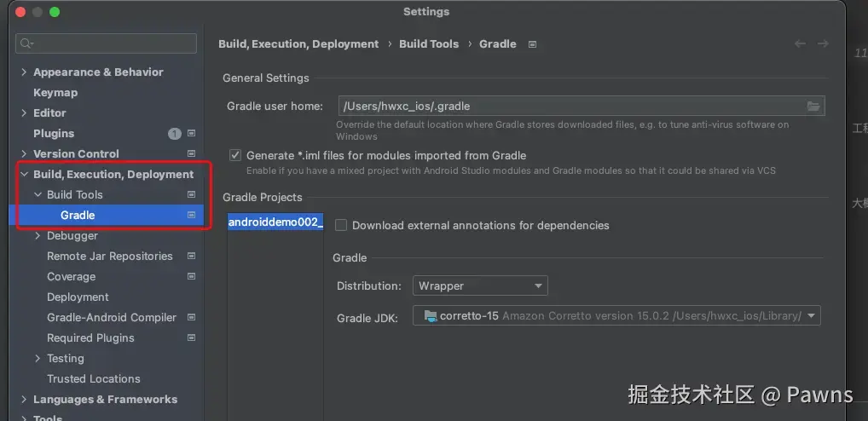Click Build Tools in the breadcrumb path
The image size is (868, 421).
[429, 44]
